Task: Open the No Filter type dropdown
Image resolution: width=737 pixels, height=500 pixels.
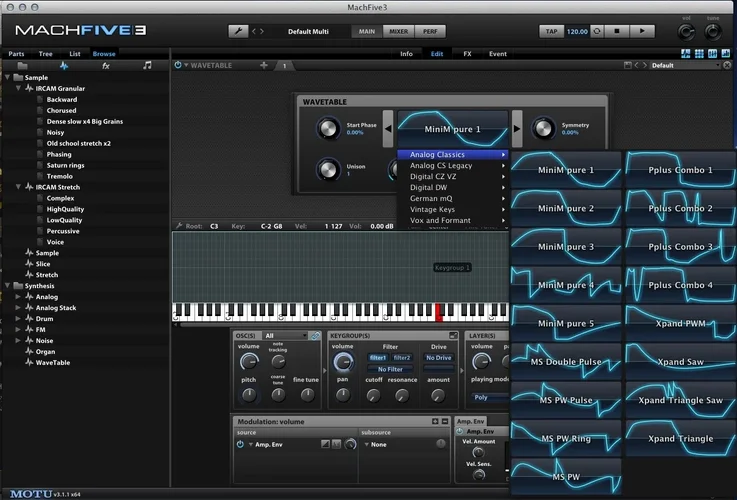Action: [389, 369]
